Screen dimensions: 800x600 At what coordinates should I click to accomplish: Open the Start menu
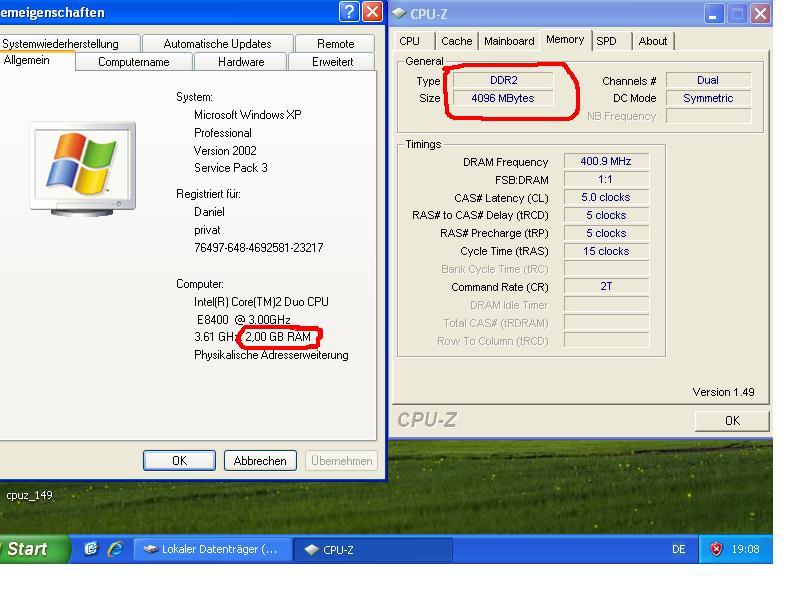(32, 549)
